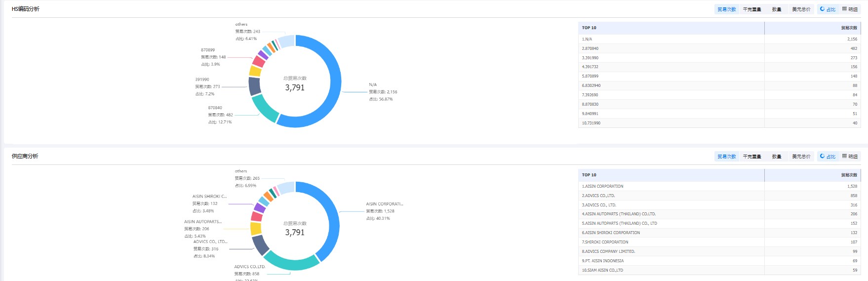Select 美元总价 tab in supplier analysis
The height and width of the screenshot is (281, 868).
801,157
